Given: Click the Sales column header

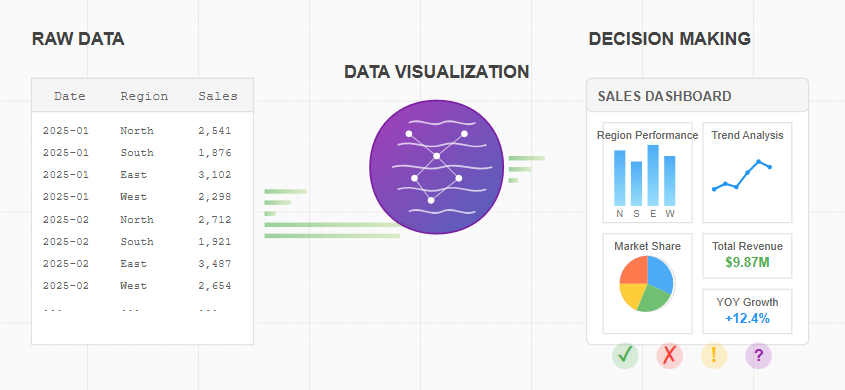Looking at the screenshot, I should 218,96.
